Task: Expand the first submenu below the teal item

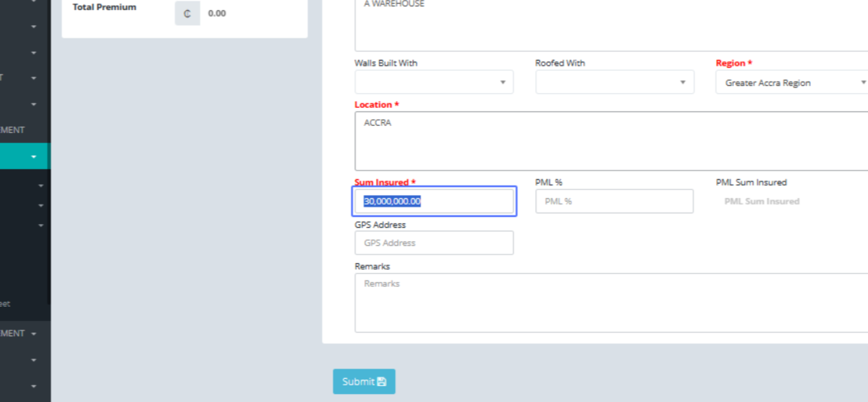Action: tap(41, 186)
